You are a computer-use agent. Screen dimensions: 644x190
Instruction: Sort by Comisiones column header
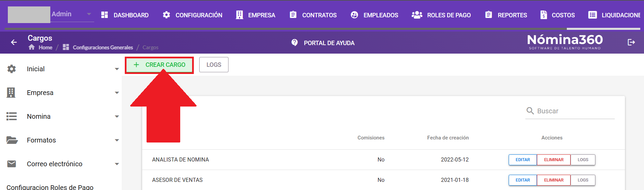[x=371, y=138]
